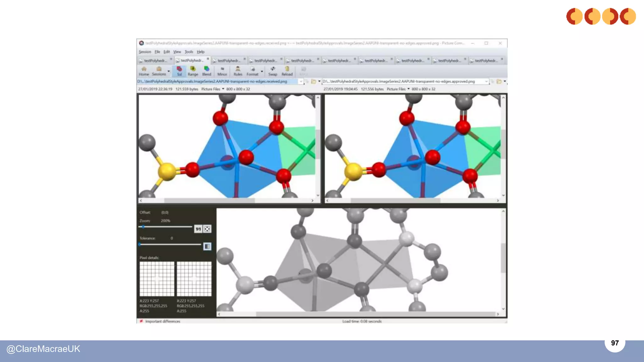
Task: Click left file path input field
Action: point(217,81)
